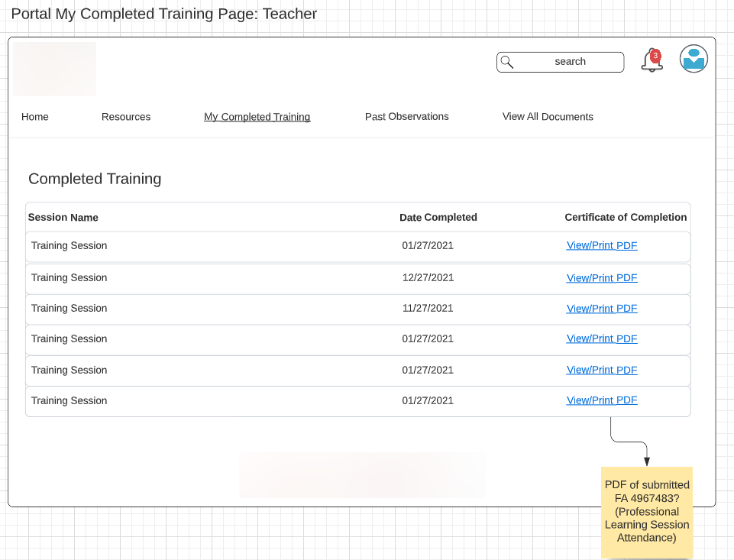Image resolution: width=734 pixels, height=560 pixels.
Task: Open View/Print PDF for 11/27/2021 session
Action: click(x=602, y=309)
